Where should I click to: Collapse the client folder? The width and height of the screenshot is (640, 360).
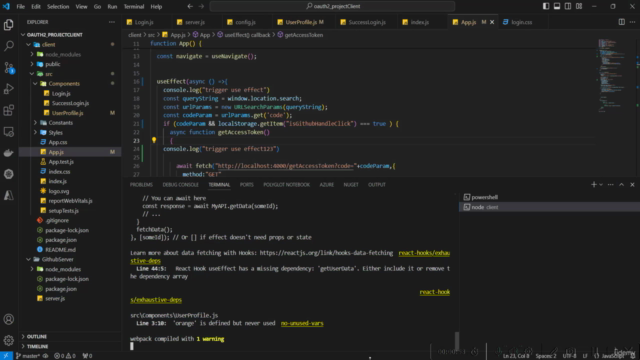28,44
